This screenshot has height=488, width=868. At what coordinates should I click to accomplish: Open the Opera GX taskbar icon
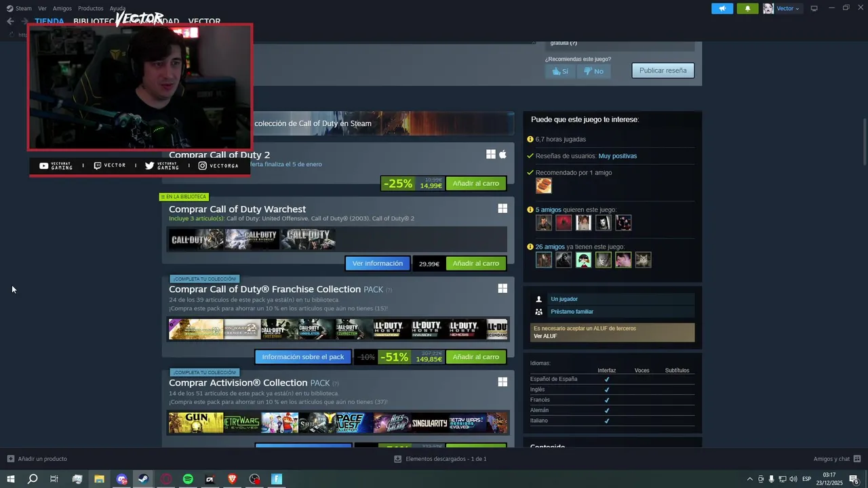click(x=166, y=479)
